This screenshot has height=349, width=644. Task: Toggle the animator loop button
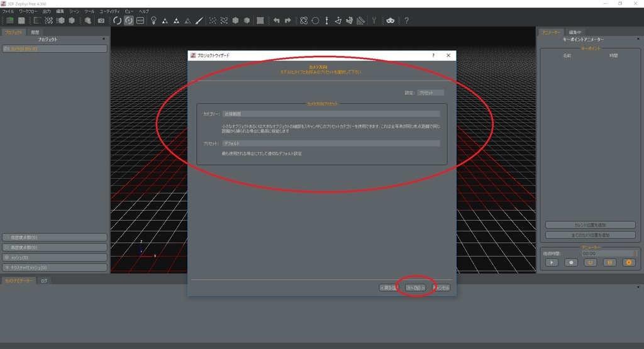pyautogui.click(x=590, y=262)
